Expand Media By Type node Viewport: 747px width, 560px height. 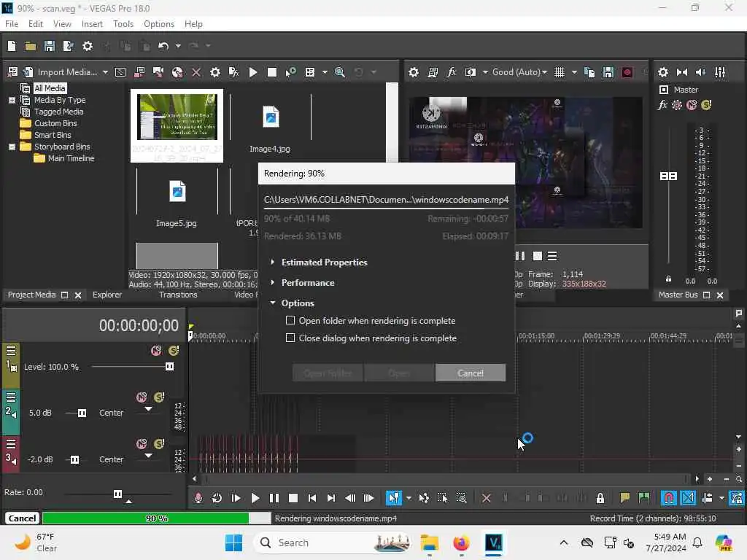(12, 100)
